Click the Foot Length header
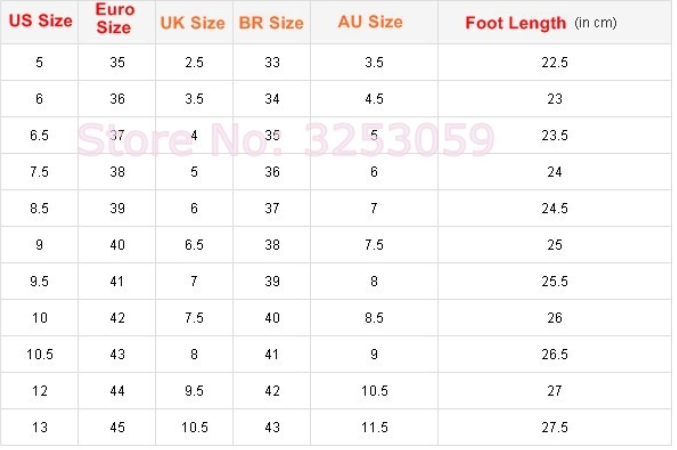 coord(554,22)
